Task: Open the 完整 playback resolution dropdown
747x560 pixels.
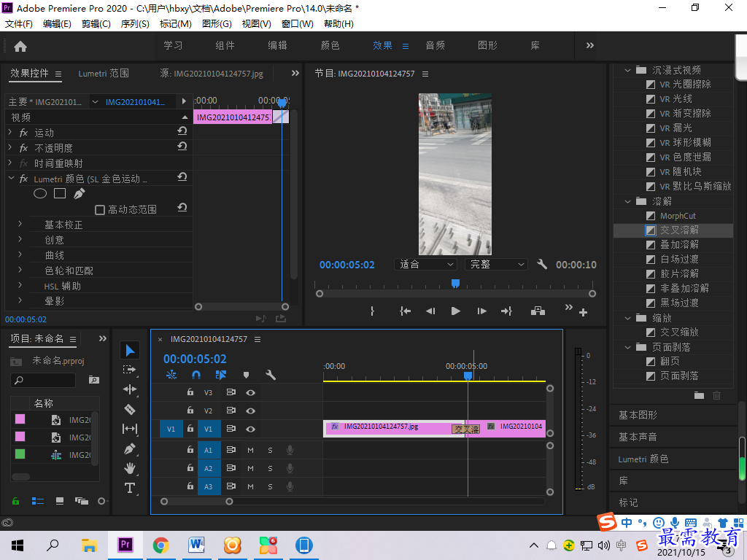Action: 496,264
